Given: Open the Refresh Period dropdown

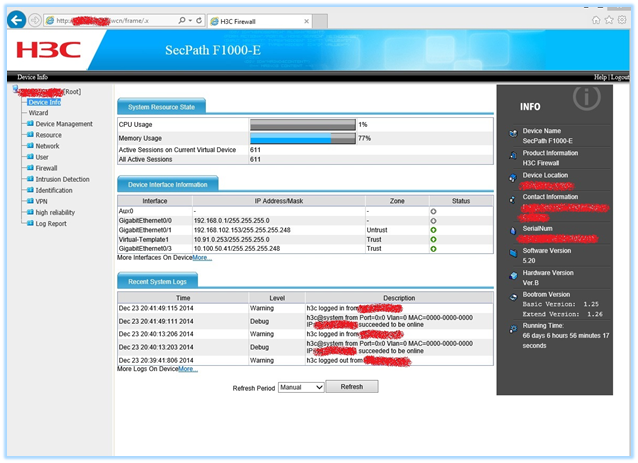Looking at the screenshot, I should pos(301,386).
